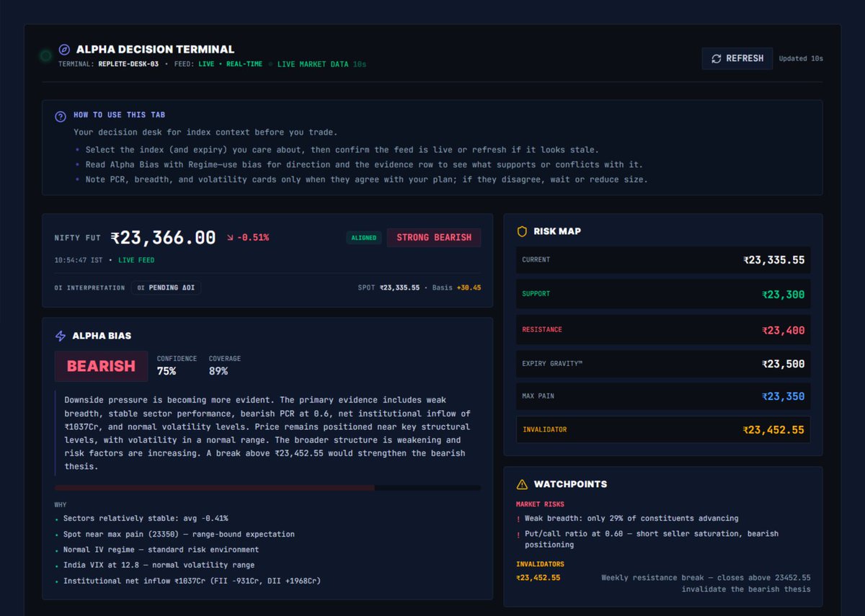865x616 pixels.
Task: Click the down arrow beside -0.51%
Action: pos(230,237)
